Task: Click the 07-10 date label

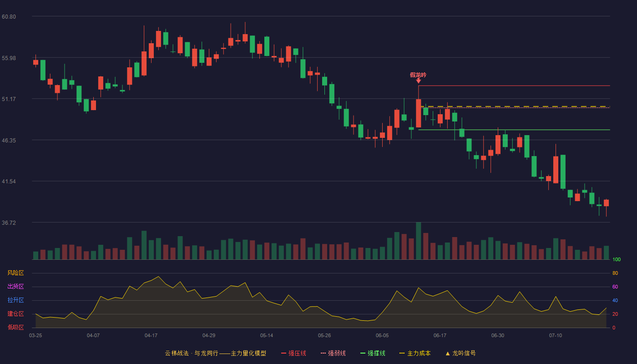Action: point(556,335)
